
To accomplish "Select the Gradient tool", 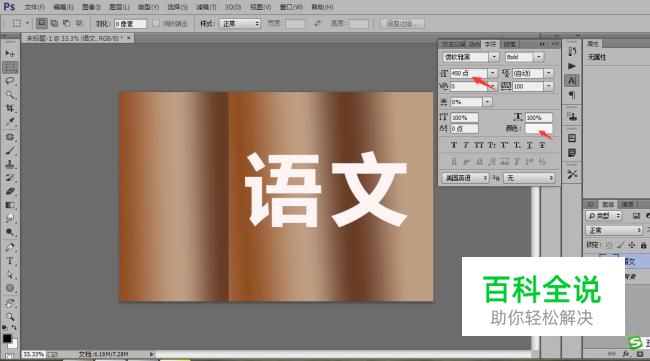I will click(x=10, y=205).
